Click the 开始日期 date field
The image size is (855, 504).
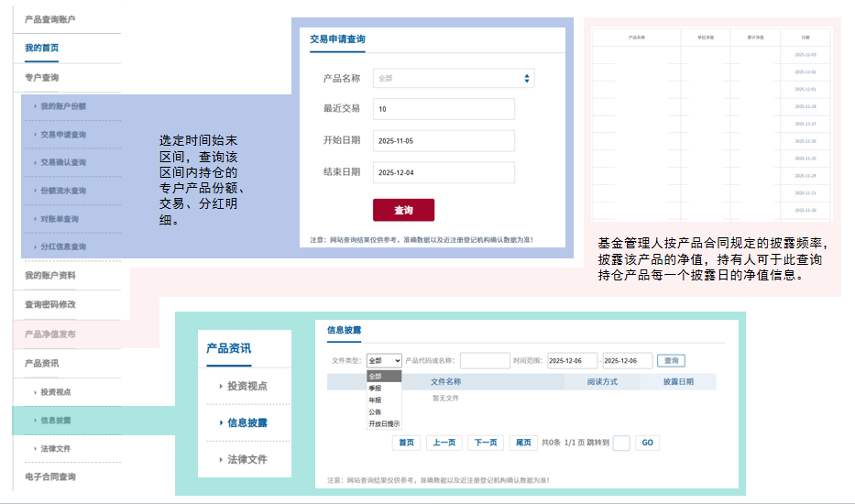click(x=444, y=141)
